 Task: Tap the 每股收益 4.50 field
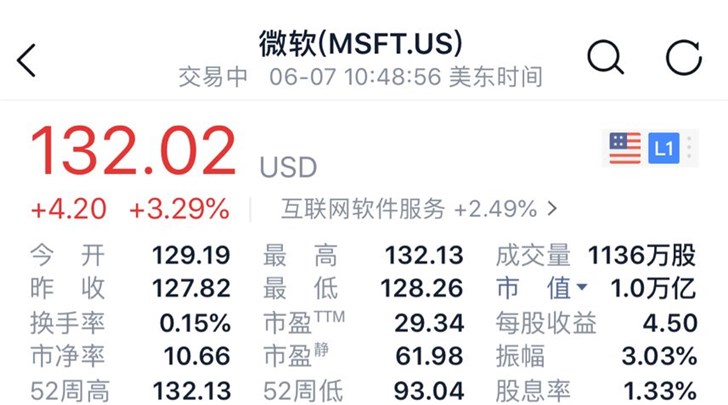pos(596,323)
